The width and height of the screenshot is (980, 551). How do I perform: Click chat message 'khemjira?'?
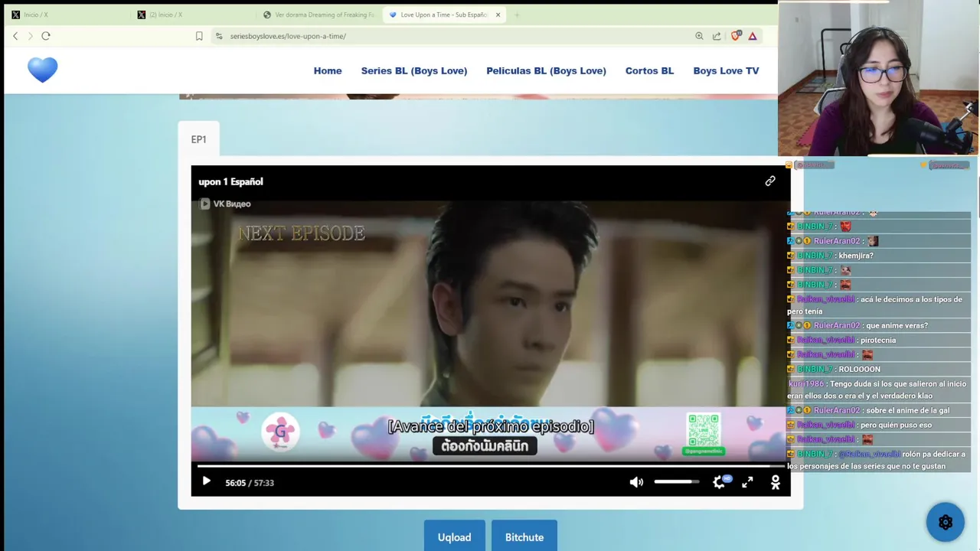856,256
